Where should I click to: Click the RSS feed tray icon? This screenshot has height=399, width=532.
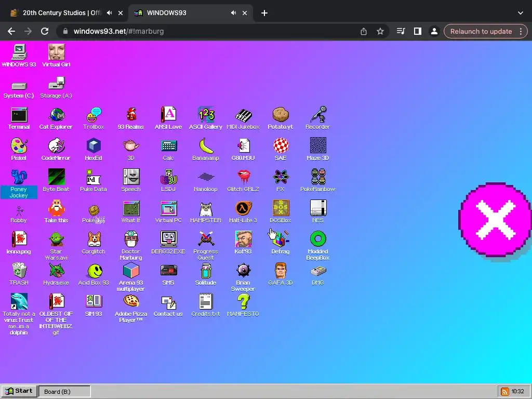[x=504, y=392]
